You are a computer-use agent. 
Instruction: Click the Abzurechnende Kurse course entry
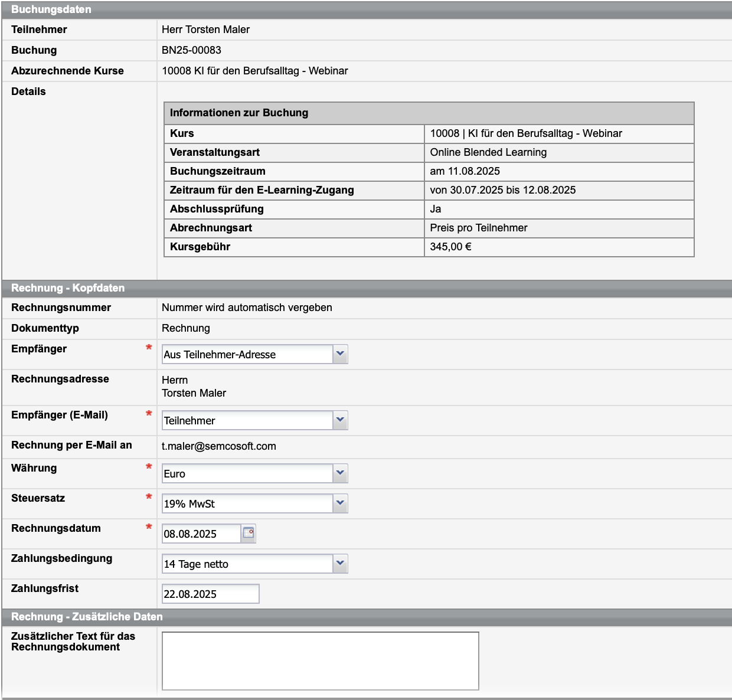point(255,71)
